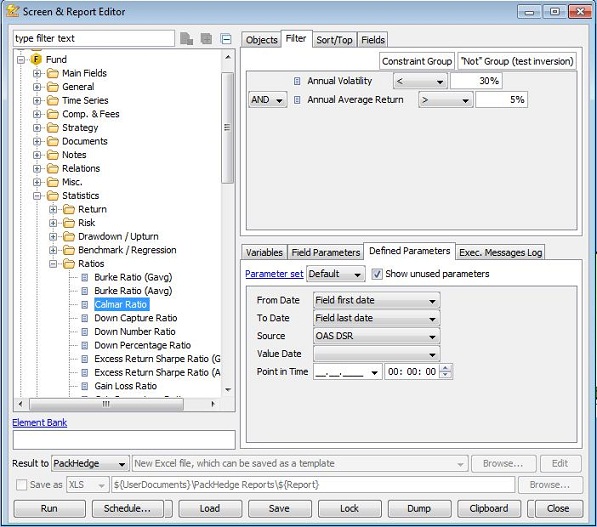This screenshot has height=527, width=597.
Task: Open the To Date dropdown
Action: 377,318
